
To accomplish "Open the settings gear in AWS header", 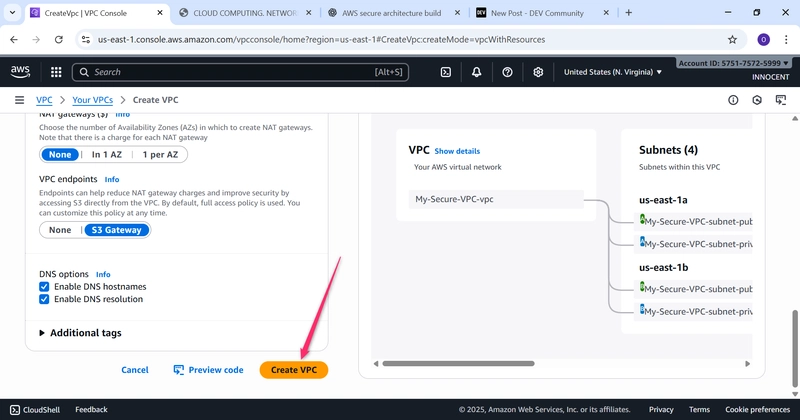I will [x=538, y=72].
